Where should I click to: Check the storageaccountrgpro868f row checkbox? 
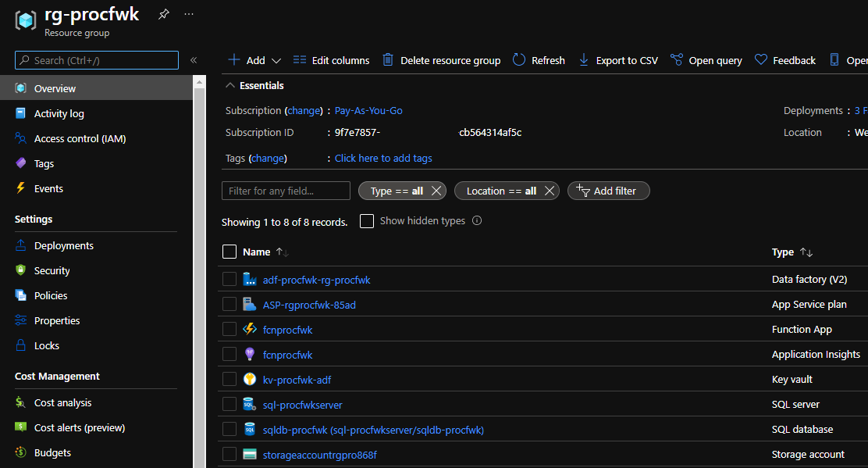(x=229, y=454)
